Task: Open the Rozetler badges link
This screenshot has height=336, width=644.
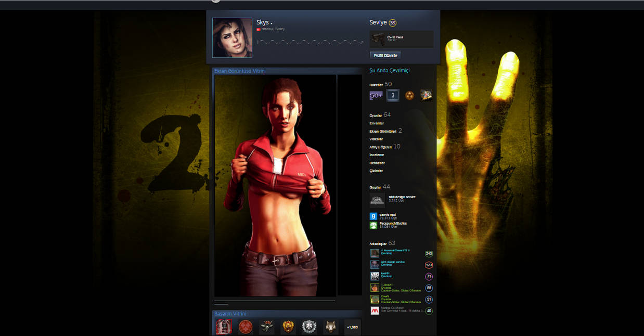Action: 376,85
